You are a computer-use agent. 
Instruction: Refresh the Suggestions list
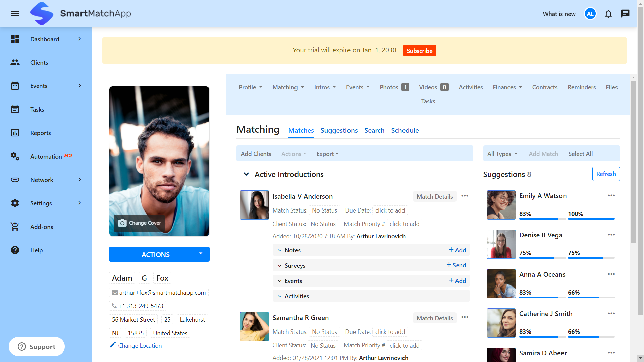[x=606, y=174]
